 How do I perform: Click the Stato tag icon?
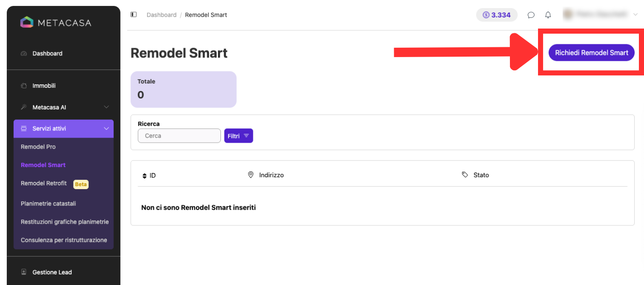pos(465,175)
